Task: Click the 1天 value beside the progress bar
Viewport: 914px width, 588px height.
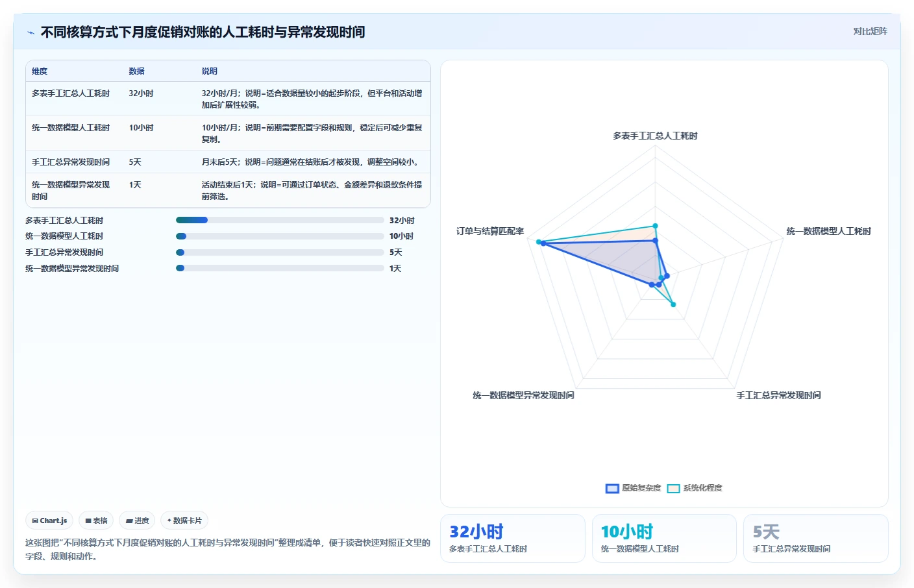Action: click(395, 269)
